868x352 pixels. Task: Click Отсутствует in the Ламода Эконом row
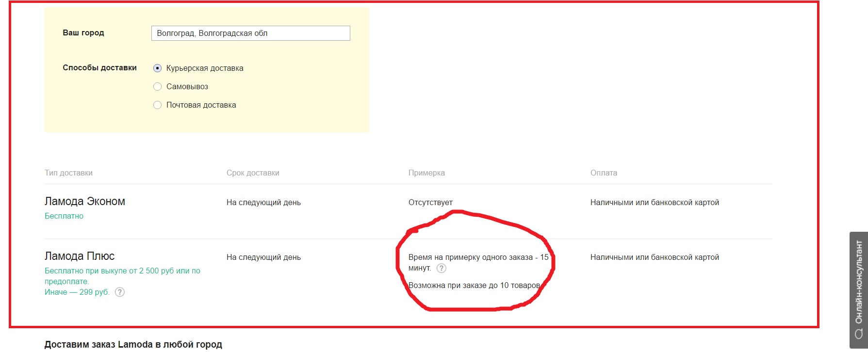tap(430, 203)
